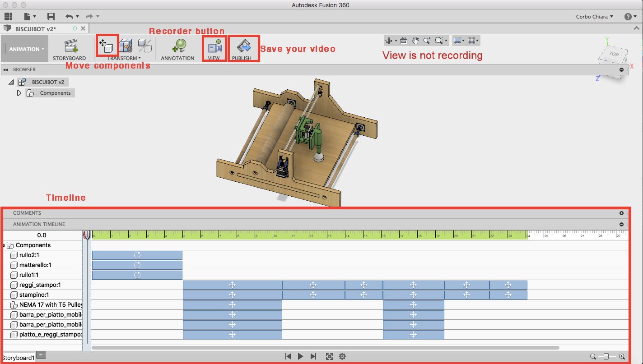Open the timeline settings gear
Screen dimensions: 643x364
pyautogui.click(x=342, y=356)
